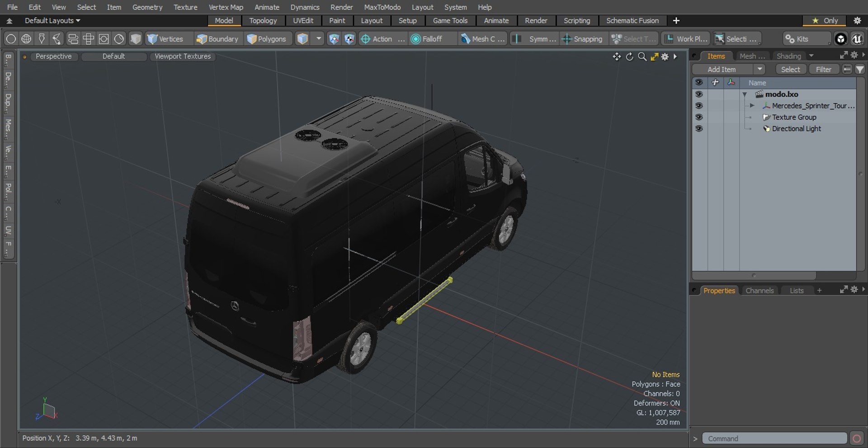Open the MaxToModo menu
The width and height of the screenshot is (868, 448).
point(382,7)
